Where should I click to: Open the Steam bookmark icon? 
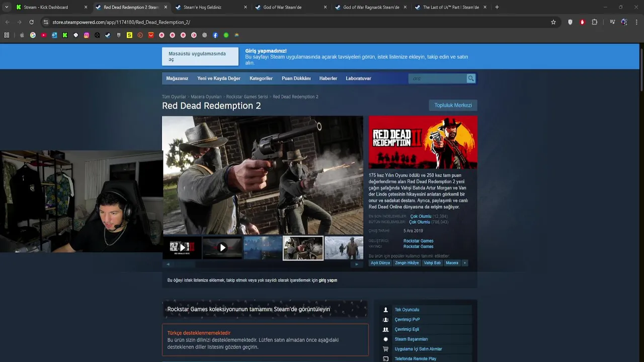pyautogui.click(x=108, y=35)
